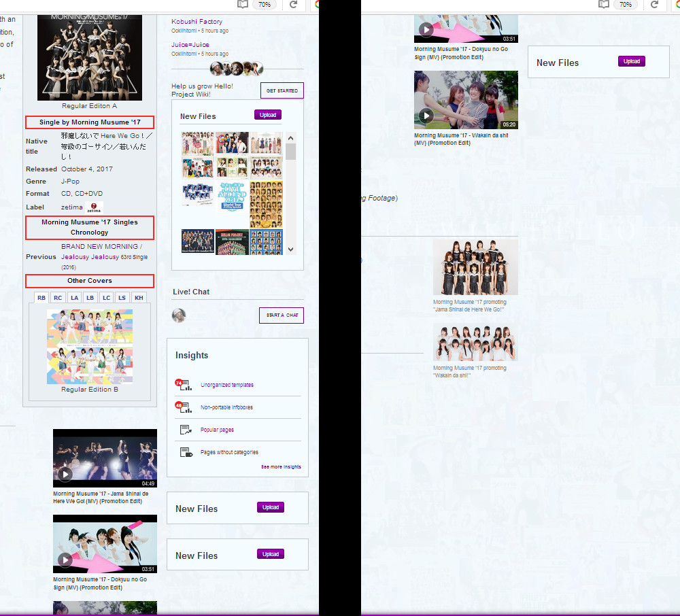
Task: Open promoting Wakain da shi photo, right window
Action: [x=475, y=342]
